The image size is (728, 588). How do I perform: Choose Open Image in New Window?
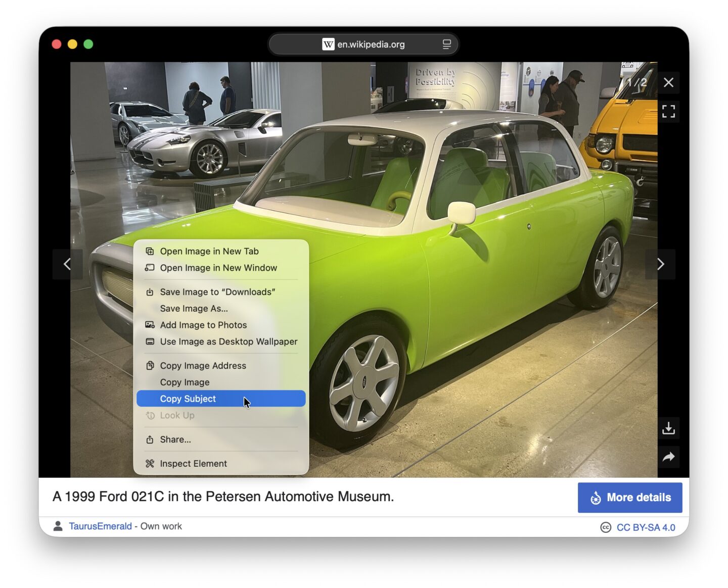(x=221, y=268)
